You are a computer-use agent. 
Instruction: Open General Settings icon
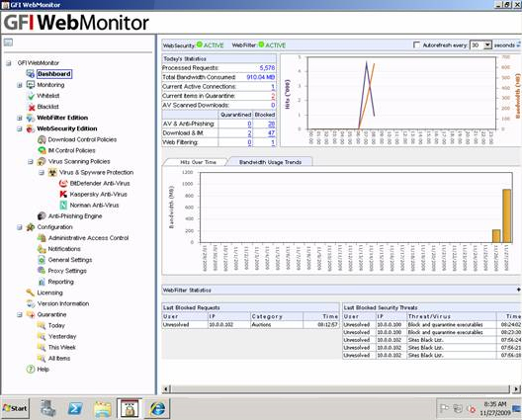click(x=42, y=260)
